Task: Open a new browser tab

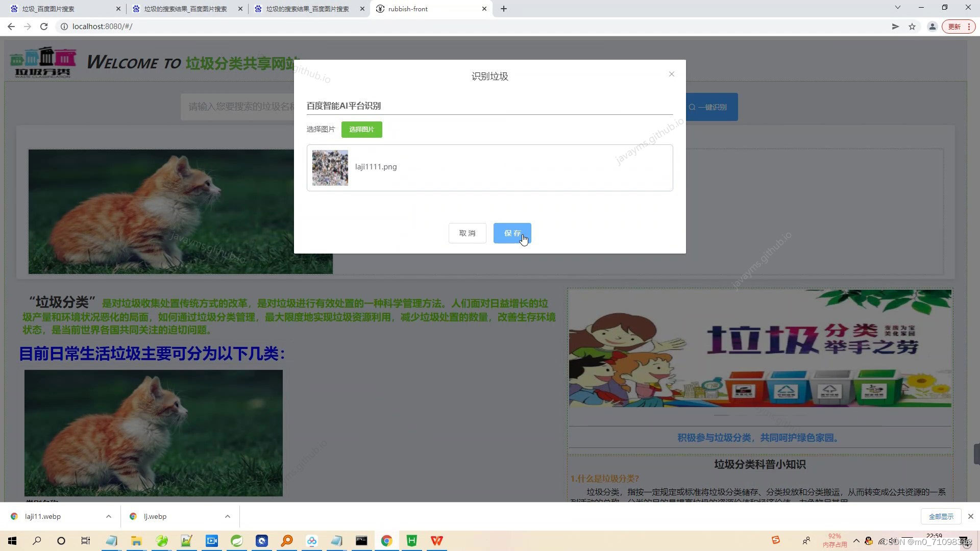Action: (504, 9)
